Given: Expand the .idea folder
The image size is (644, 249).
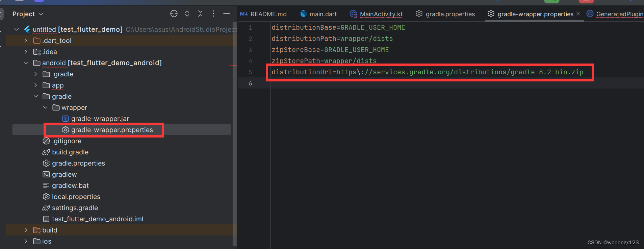Looking at the screenshot, I should [26, 52].
